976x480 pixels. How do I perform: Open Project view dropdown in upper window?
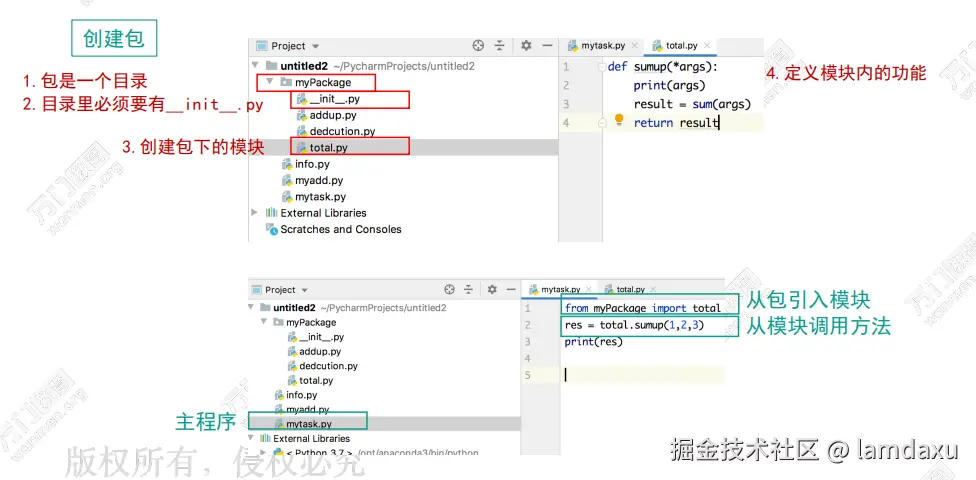(316, 47)
